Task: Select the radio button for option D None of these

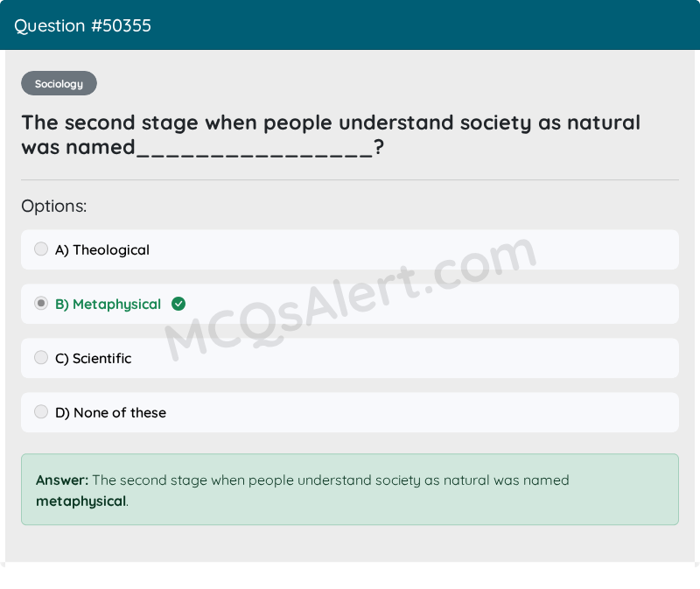Action: point(41,411)
